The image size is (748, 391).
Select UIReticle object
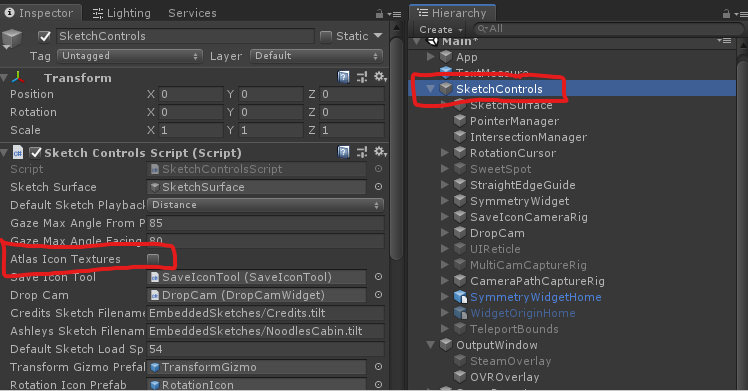tap(495, 249)
